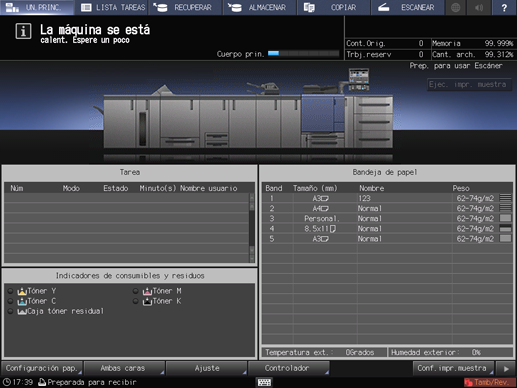Select tray 2 A4 row
Viewport: 517px width, 388px height.
click(387, 208)
